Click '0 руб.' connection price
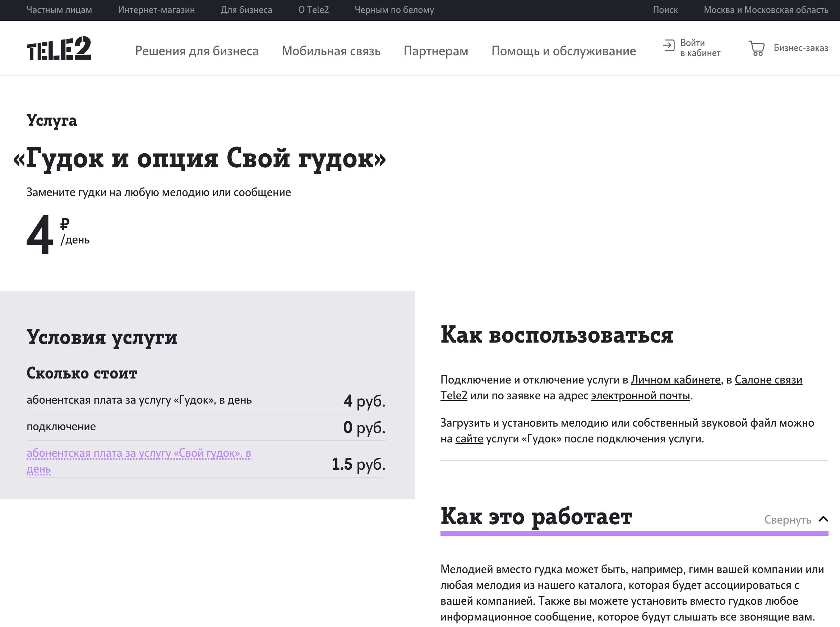The width and height of the screenshot is (840, 627). (x=364, y=427)
